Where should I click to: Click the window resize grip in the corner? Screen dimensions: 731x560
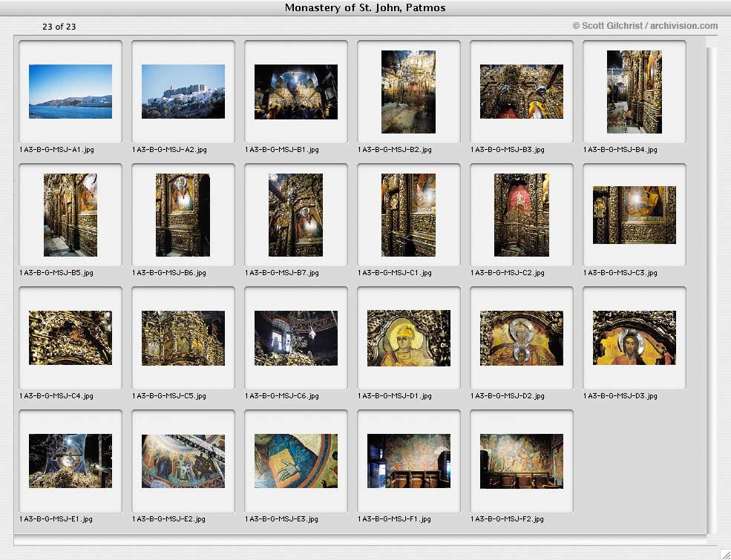coord(725,554)
